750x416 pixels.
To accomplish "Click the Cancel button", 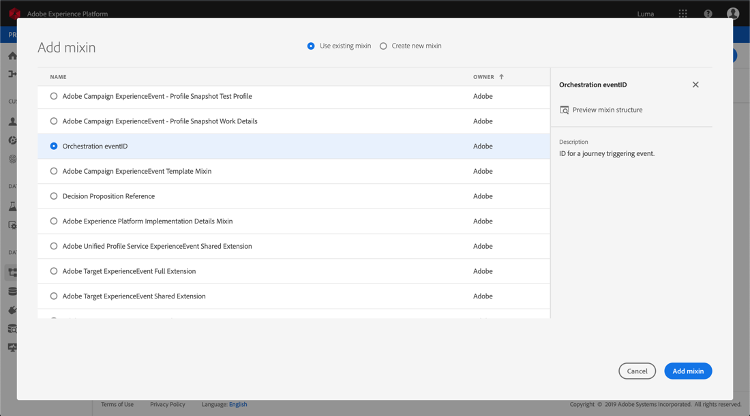I will 637,371.
